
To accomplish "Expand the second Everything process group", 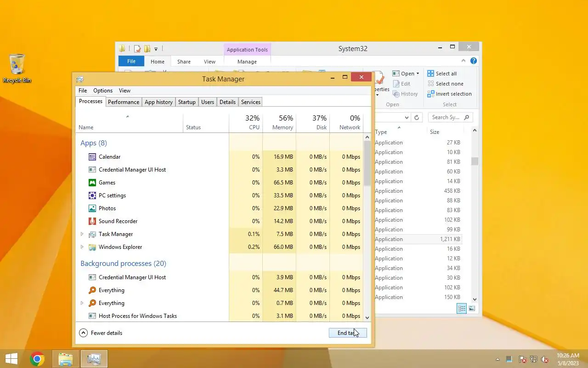I will (x=82, y=303).
